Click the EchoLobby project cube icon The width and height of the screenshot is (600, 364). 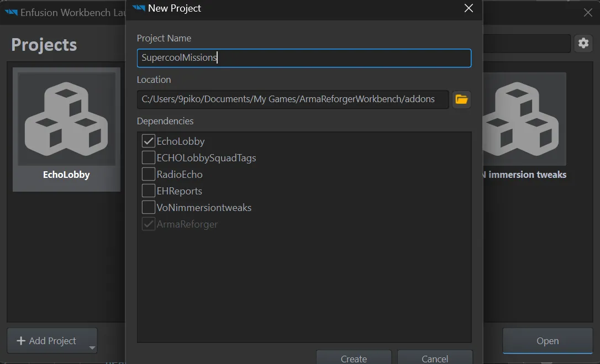[x=66, y=119]
